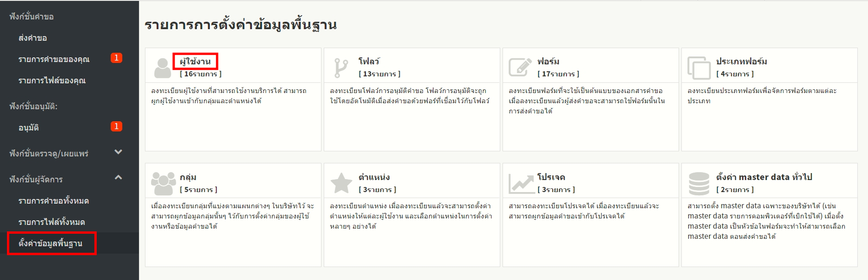The width and height of the screenshot is (868, 280).
Task: Click the star icon beside ตำแหน่ง
Action: [341, 183]
